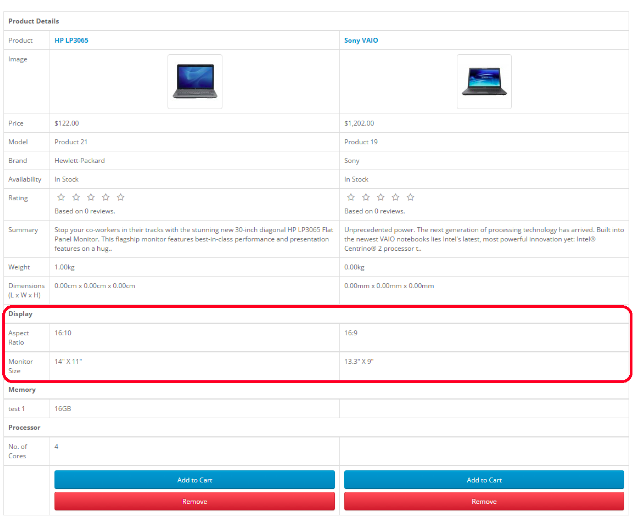644x524 pixels.
Task: Click the Sony VAIO summary text
Action: pos(484,239)
